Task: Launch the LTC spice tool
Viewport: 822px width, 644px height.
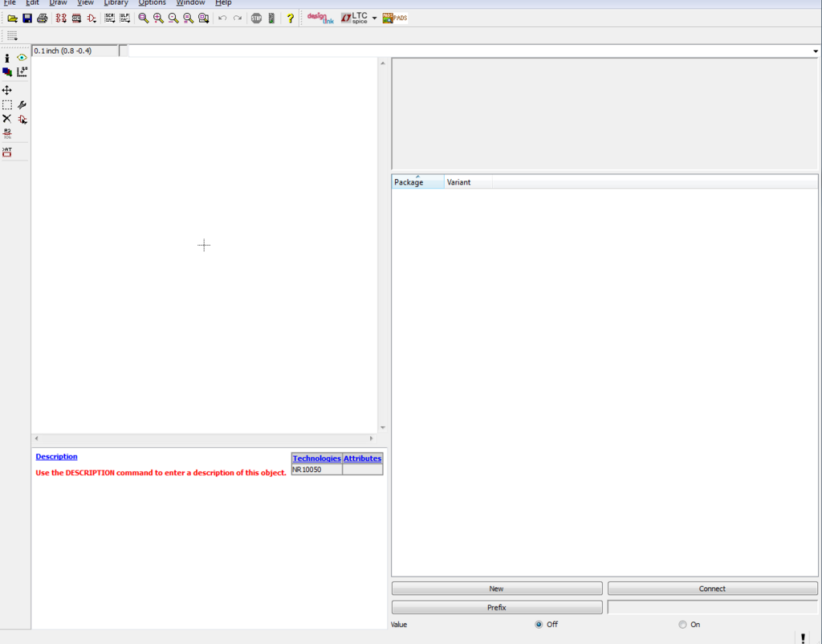Action: (355, 18)
